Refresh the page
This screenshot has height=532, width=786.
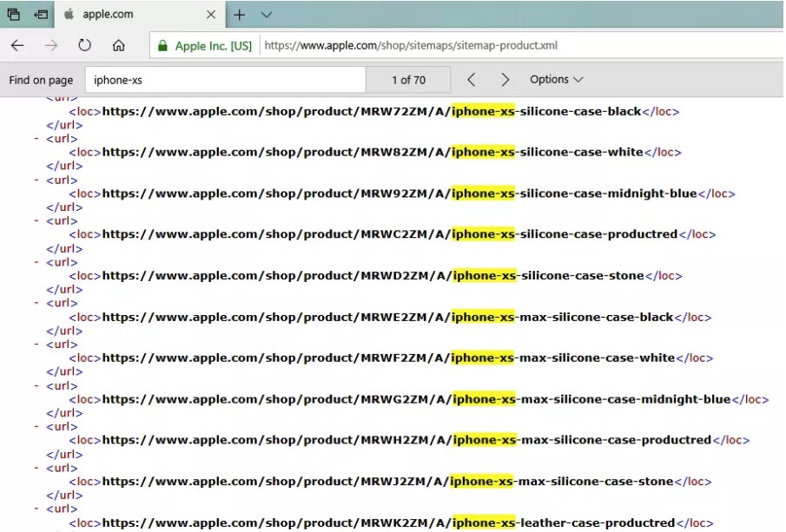point(85,45)
